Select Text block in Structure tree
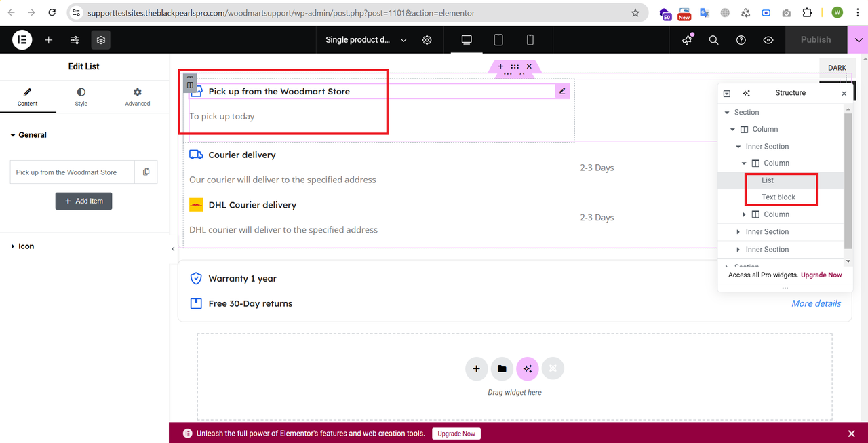Screen dimensions: 868x443 [x=778, y=197]
